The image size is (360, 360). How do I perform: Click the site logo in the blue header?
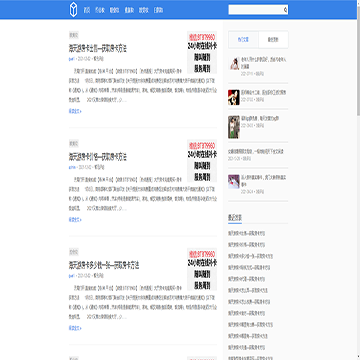[x=73, y=10]
